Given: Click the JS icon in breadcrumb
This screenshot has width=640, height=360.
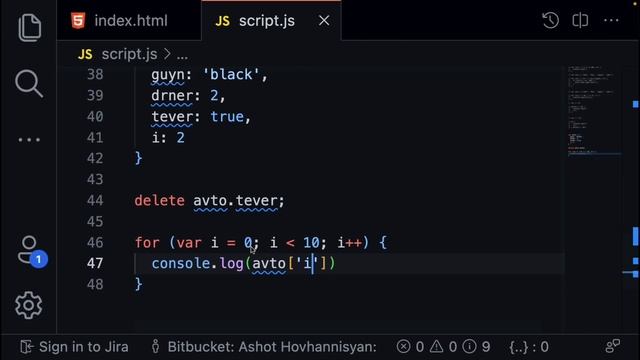Looking at the screenshot, I should click(85, 54).
